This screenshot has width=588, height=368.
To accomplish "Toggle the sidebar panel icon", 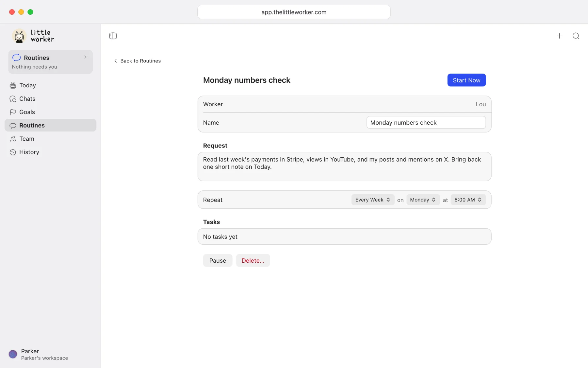I will coord(113,36).
